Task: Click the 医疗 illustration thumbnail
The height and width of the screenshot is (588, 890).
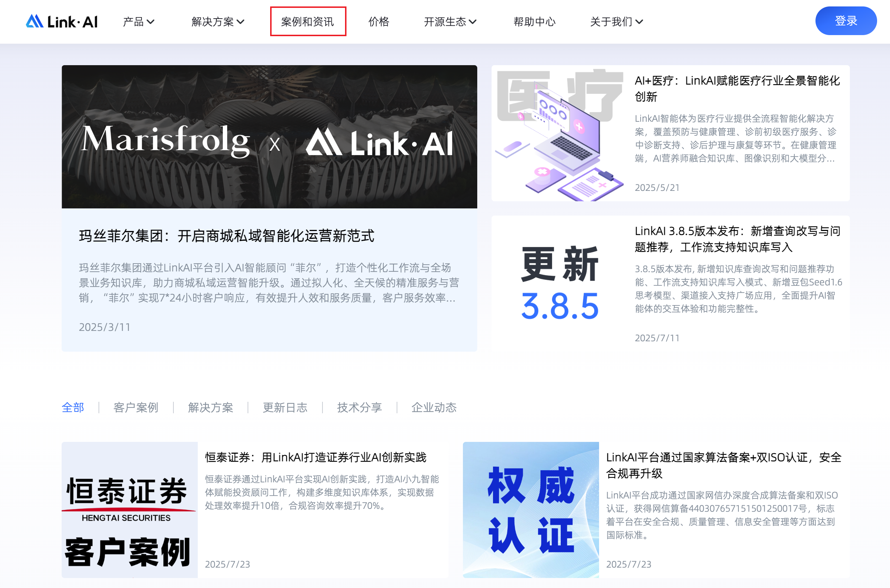Action: pyautogui.click(x=560, y=134)
